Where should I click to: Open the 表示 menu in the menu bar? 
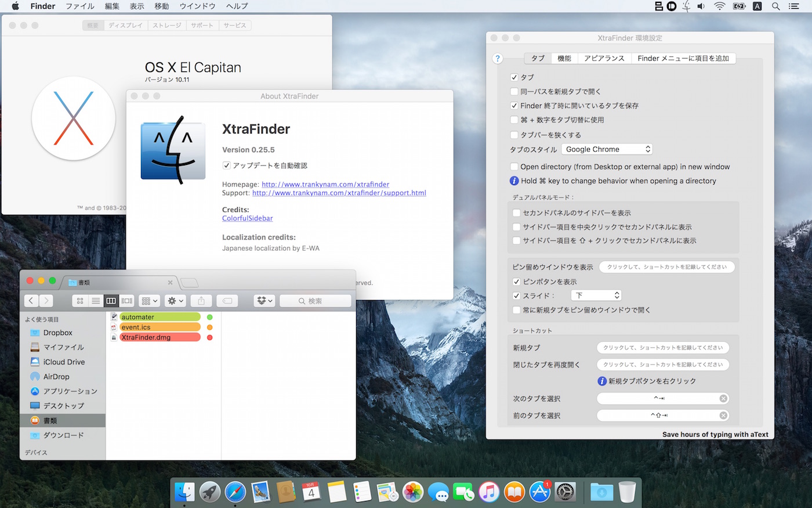pyautogui.click(x=137, y=6)
